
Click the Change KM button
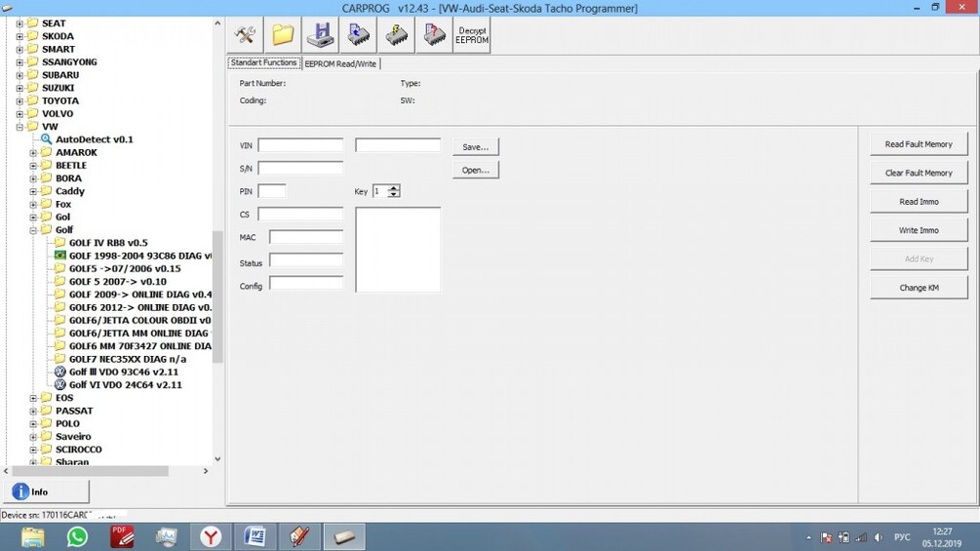[919, 288]
